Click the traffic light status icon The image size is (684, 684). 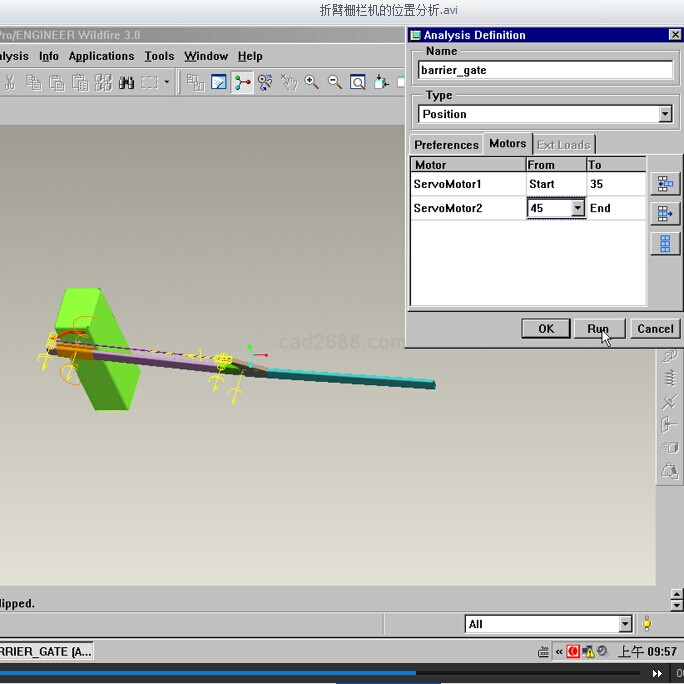click(x=647, y=624)
